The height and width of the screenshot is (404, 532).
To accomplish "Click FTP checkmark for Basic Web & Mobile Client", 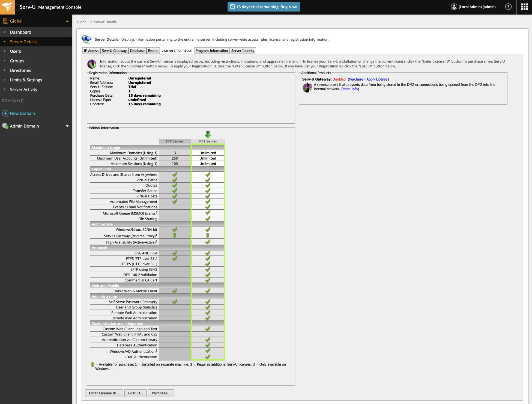I will [175, 291].
